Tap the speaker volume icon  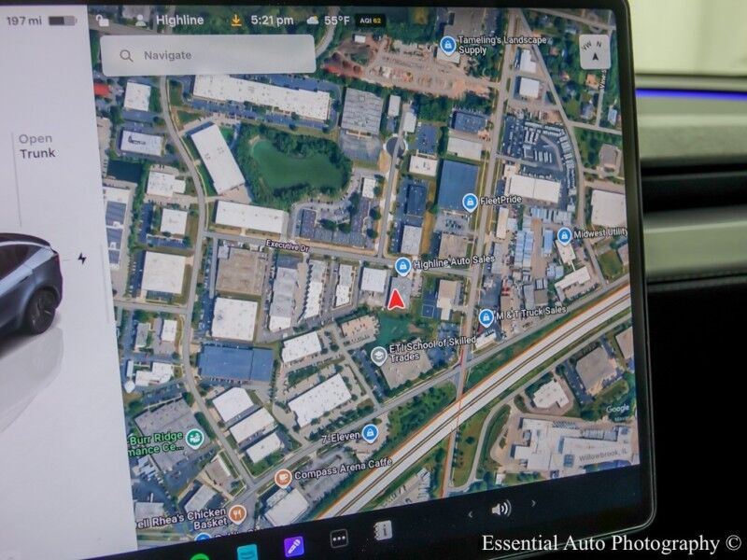[x=501, y=508]
